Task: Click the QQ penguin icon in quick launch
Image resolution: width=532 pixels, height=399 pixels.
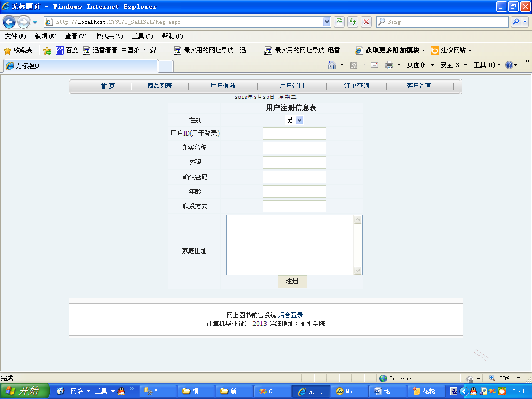Action: (x=121, y=391)
